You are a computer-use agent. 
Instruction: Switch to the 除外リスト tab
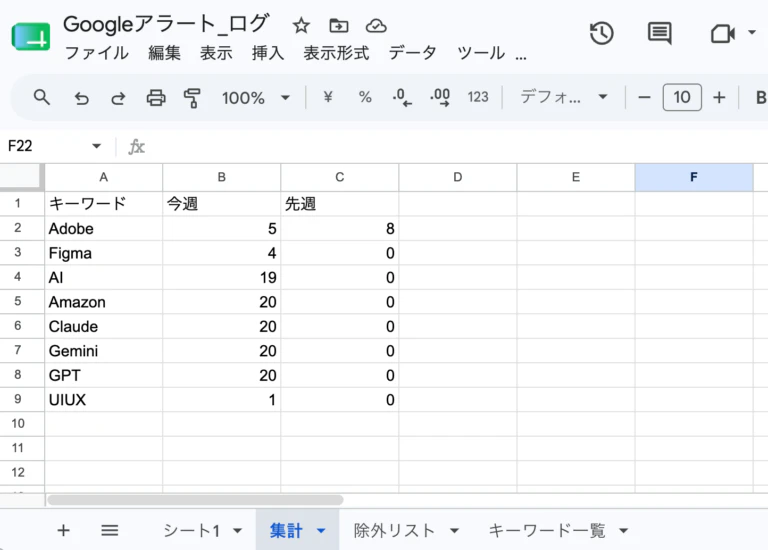coord(394,530)
